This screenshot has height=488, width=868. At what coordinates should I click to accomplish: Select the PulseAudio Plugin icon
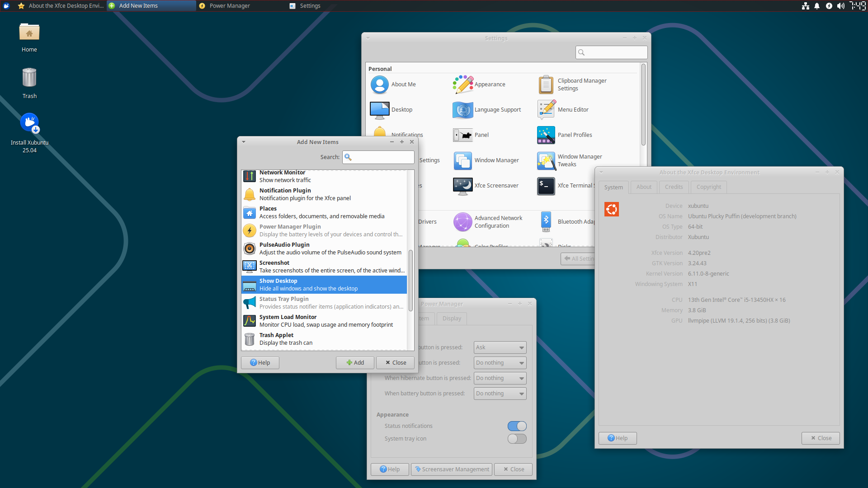[x=249, y=249]
